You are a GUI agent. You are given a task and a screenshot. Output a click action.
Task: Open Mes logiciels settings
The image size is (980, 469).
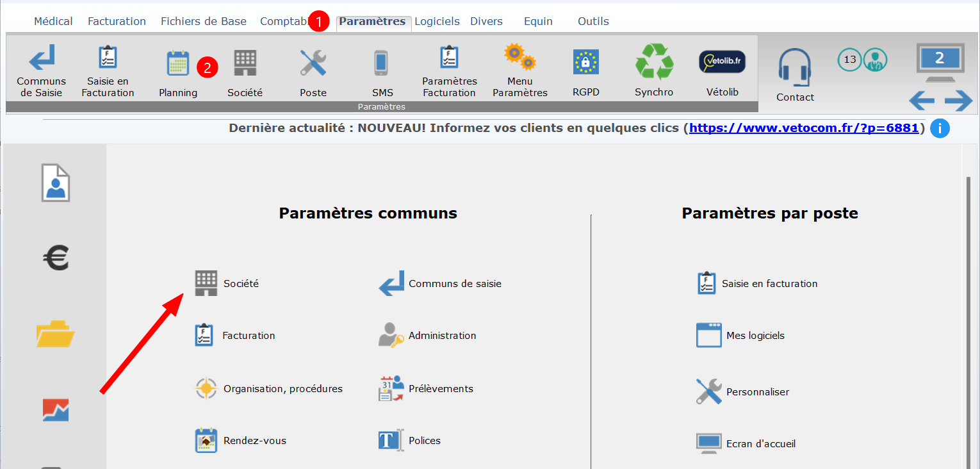click(740, 335)
